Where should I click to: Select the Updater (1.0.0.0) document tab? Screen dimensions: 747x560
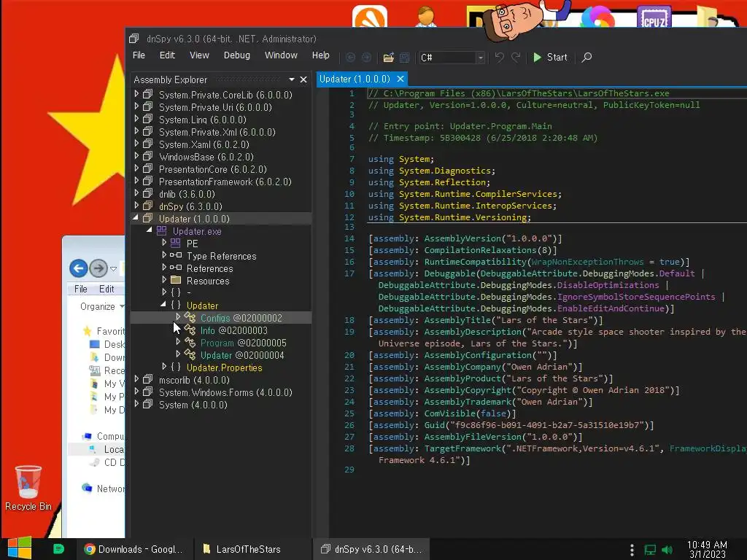coord(355,79)
